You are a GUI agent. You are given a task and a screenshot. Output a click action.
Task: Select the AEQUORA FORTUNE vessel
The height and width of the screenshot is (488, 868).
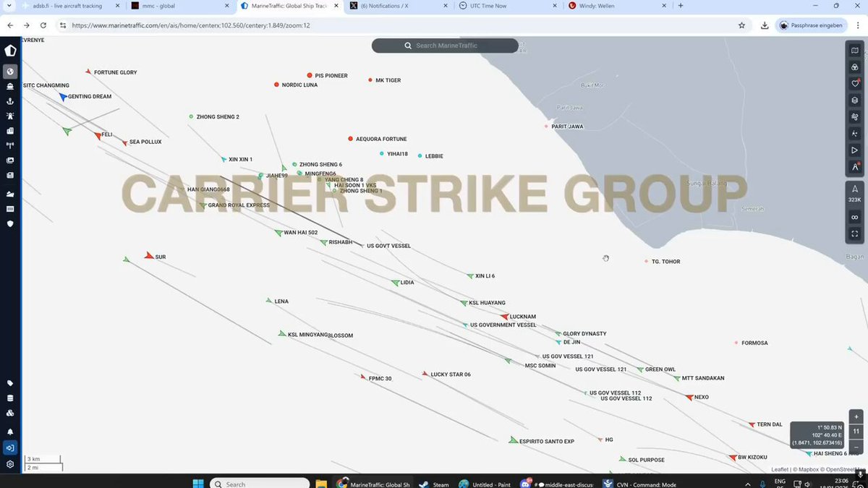click(x=351, y=139)
